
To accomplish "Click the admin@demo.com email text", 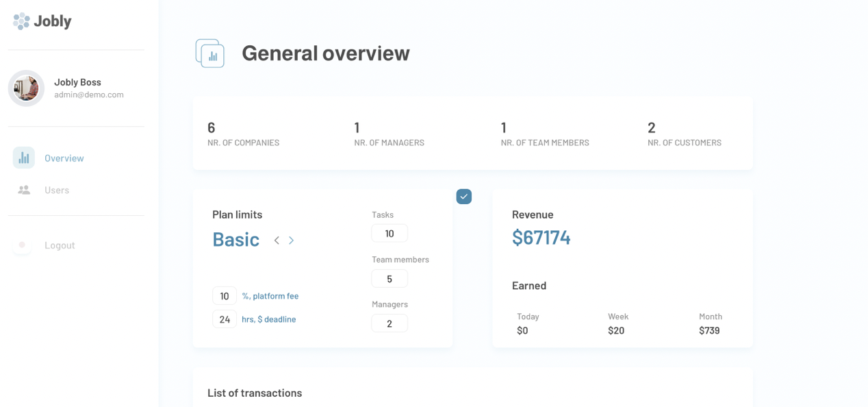I will click(89, 95).
